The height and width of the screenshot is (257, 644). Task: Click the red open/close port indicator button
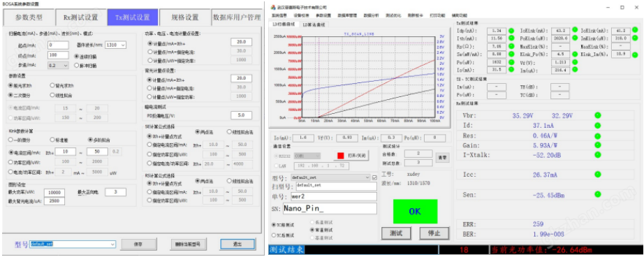coord(340,156)
